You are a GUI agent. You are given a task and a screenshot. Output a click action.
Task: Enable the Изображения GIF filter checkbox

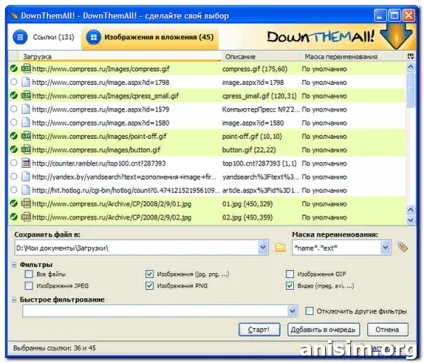click(x=290, y=274)
